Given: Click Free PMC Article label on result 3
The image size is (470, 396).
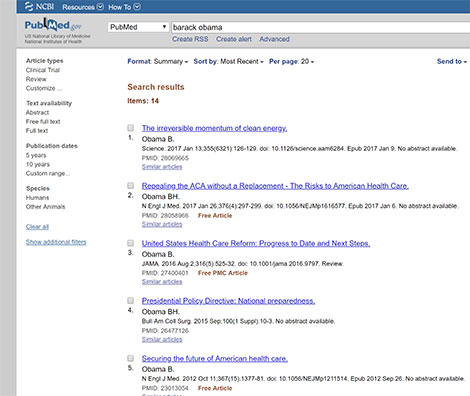Looking at the screenshot, I should pos(223,273).
